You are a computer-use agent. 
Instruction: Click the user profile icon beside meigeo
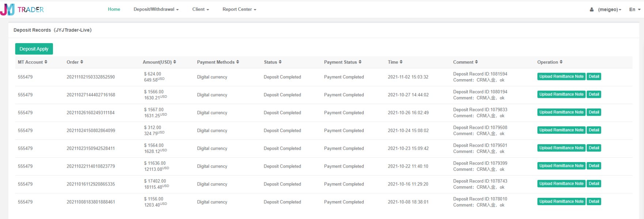592,9
